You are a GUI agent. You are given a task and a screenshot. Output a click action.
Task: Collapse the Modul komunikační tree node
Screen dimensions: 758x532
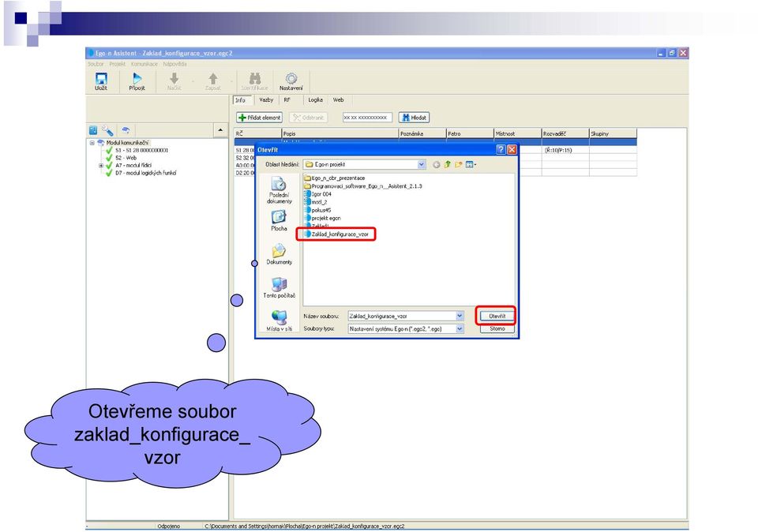coord(92,143)
